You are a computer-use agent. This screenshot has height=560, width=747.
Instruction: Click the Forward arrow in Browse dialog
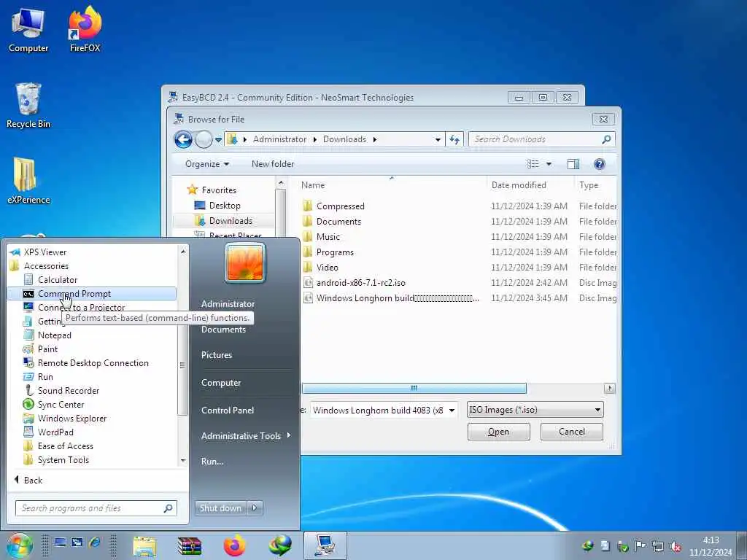point(204,139)
